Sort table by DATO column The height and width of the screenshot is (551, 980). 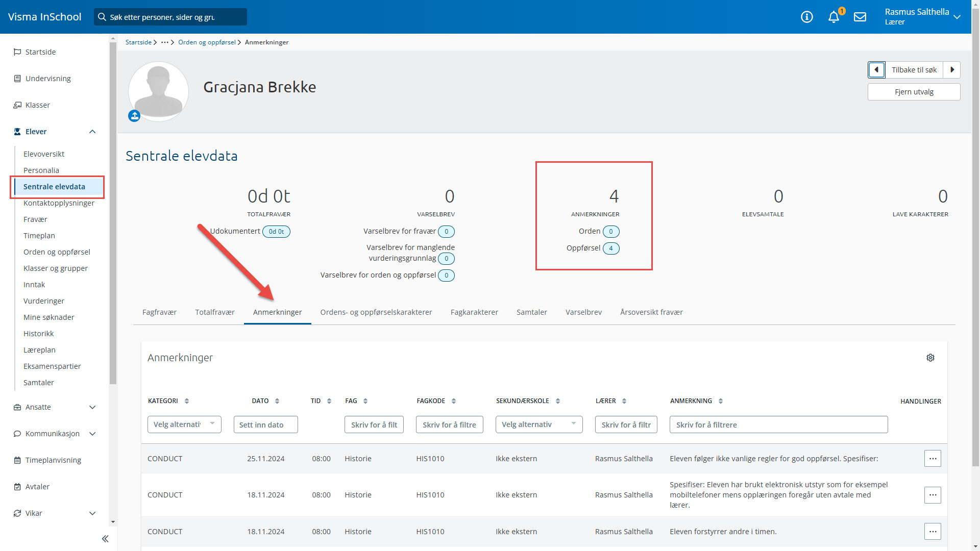point(277,401)
